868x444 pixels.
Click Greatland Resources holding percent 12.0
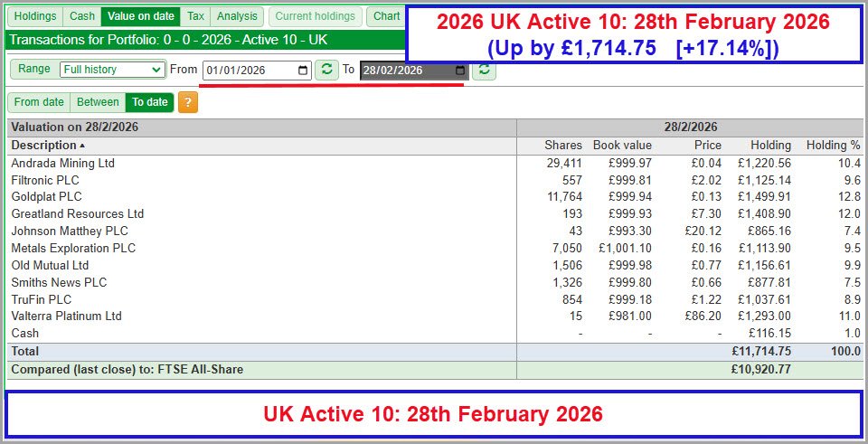(850, 214)
